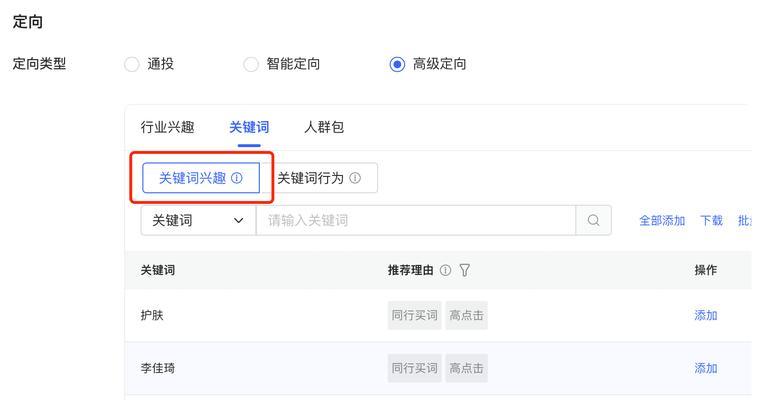Image resolution: width=763 pixels, height=400 pixels.
Task: Click info icon next to 推荐理由
Action: 445,270
